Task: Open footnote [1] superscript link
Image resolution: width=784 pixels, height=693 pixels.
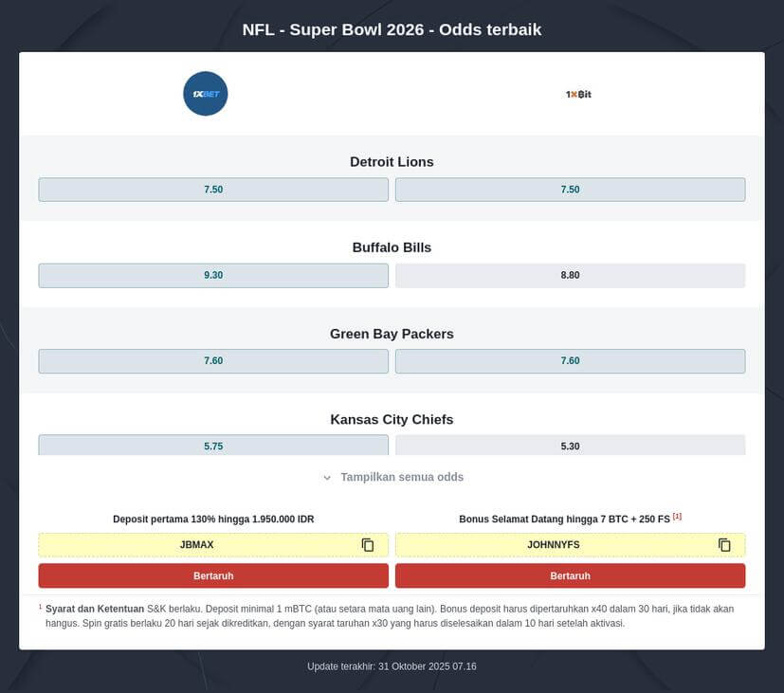Action: pos(677,517)
